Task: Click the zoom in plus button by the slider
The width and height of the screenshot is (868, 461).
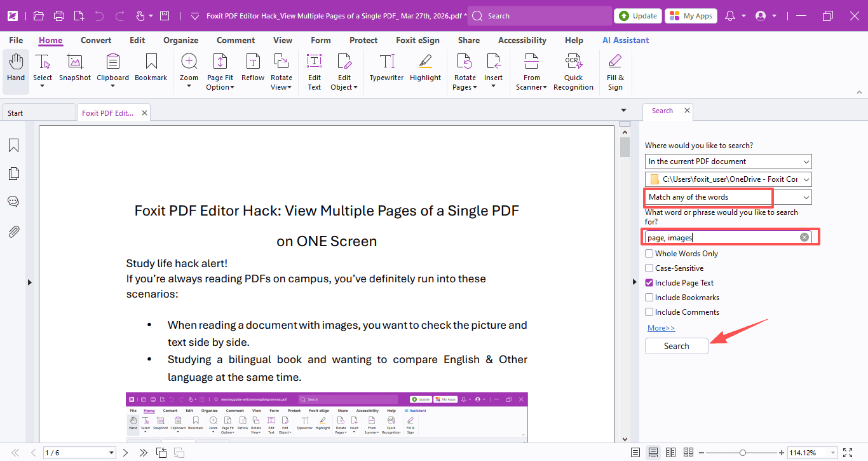Action: [x=782, y=453]
